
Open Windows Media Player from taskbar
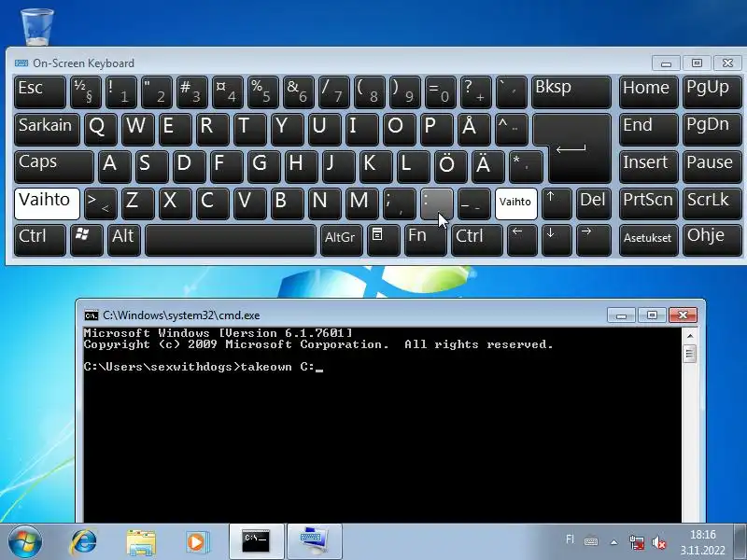[197, 542]
